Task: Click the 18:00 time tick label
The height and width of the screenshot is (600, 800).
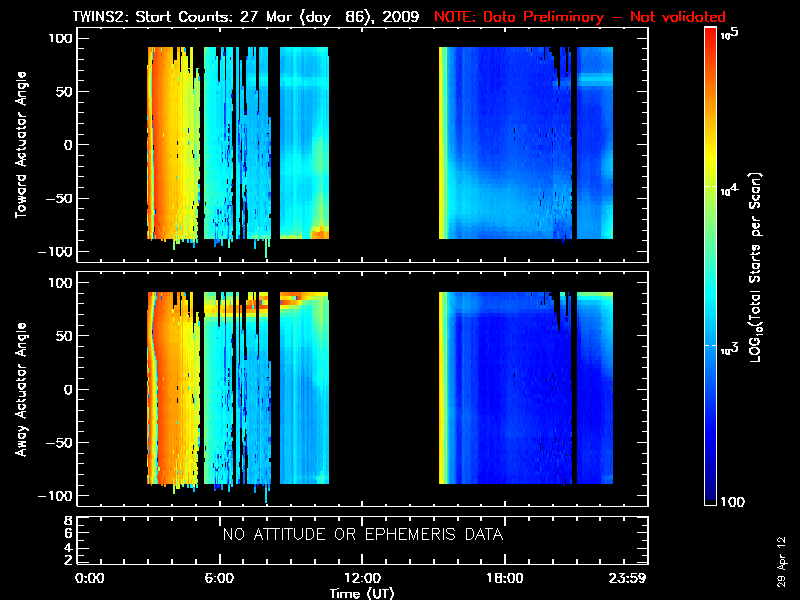Action: [x=504, y=579]
